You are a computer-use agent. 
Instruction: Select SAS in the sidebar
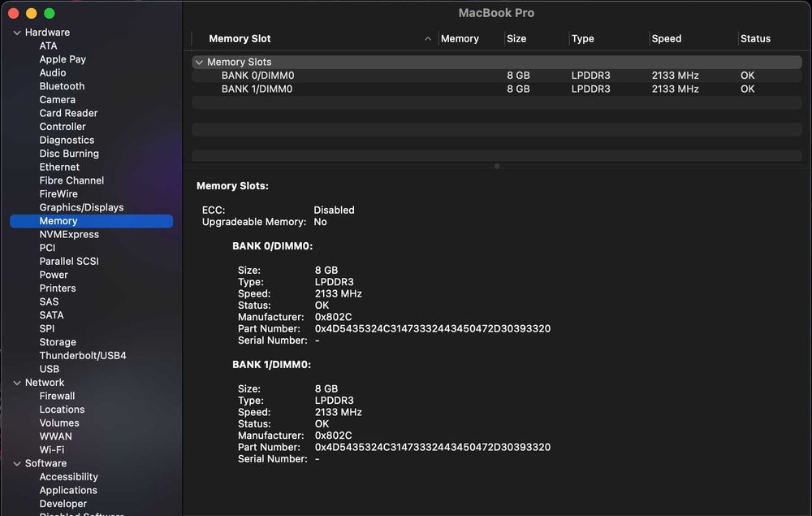click(50, 301)
